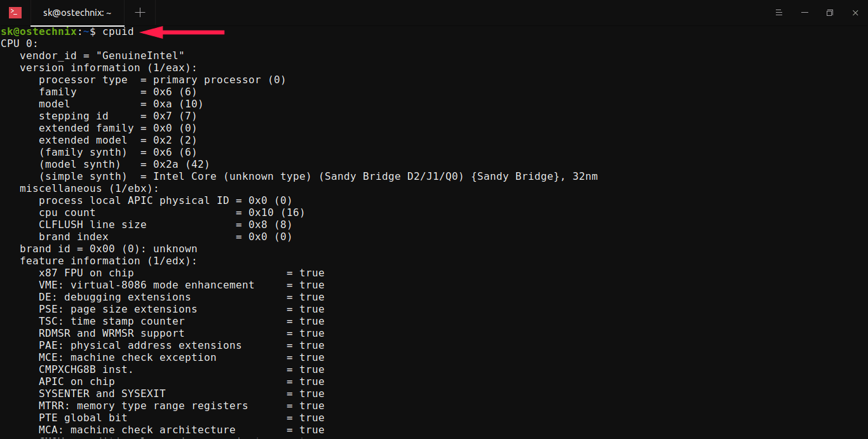The height and width of the screenshot is (439, 868).
Task: Click the terminal application icon in the title bar
Action: point(16,12)
